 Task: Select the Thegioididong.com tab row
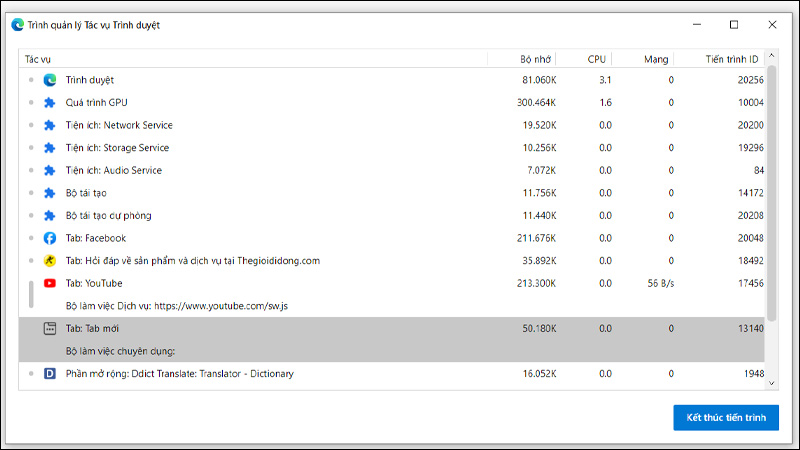392,261
